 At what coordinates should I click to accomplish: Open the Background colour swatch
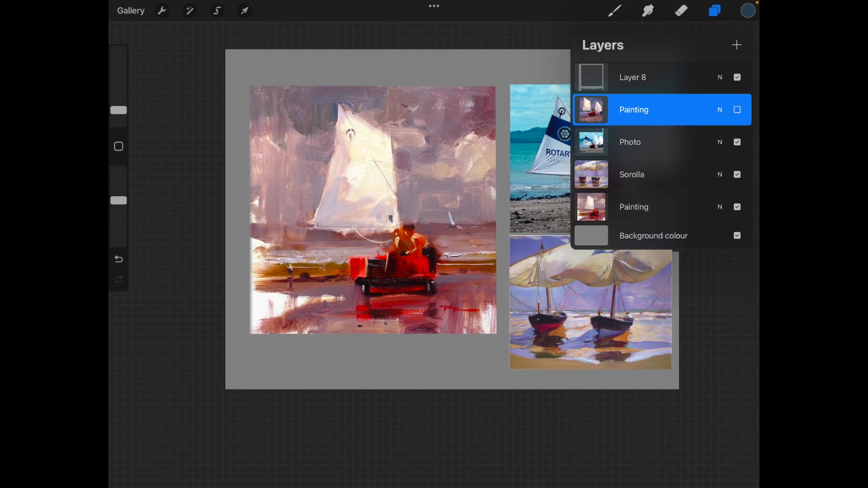point(591,235)
